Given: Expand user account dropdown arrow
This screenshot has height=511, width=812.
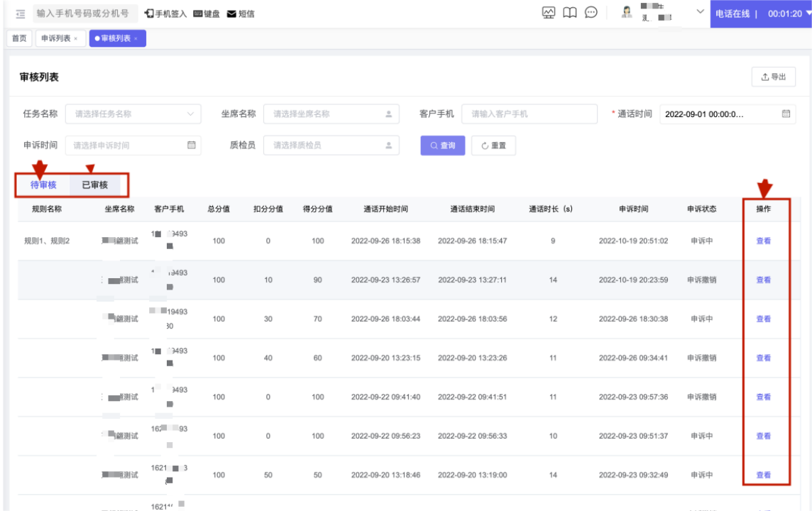Looking at the screenshot, I should point(700,11).
